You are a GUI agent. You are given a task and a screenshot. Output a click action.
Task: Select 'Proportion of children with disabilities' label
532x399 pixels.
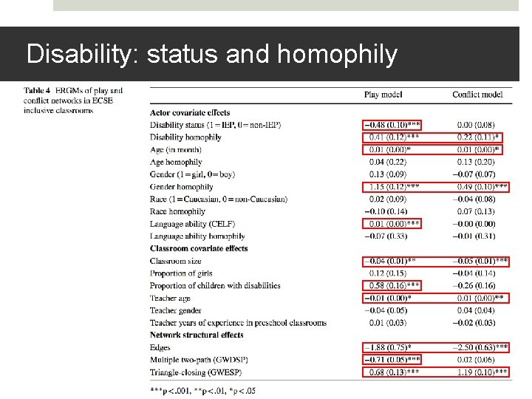pos(215,286)
